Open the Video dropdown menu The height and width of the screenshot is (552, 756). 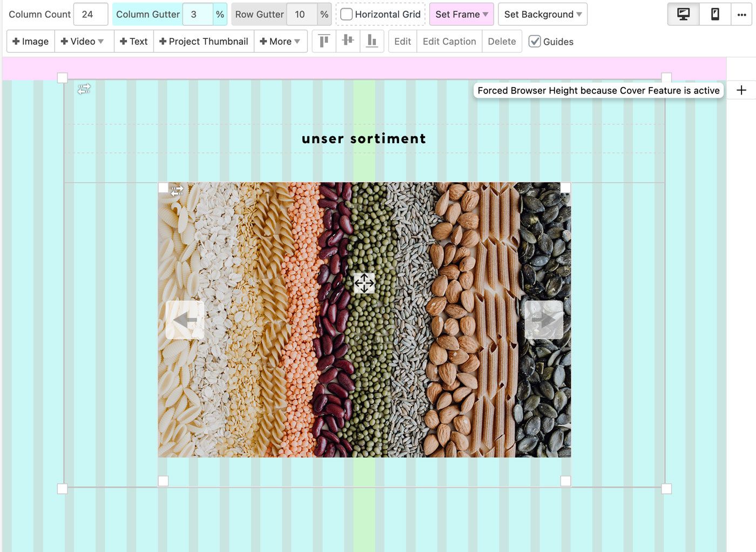point(83,42)
